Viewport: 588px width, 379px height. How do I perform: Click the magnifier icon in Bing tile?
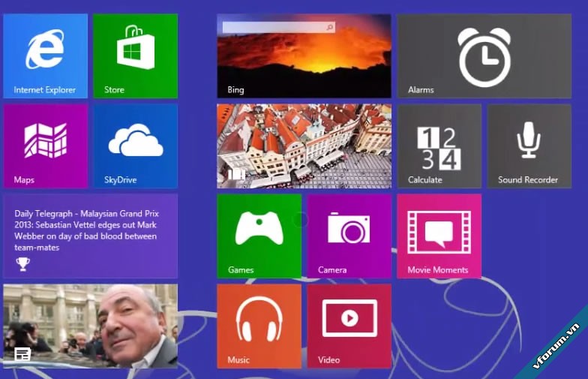pyautogui.click(x=330, y=27)
